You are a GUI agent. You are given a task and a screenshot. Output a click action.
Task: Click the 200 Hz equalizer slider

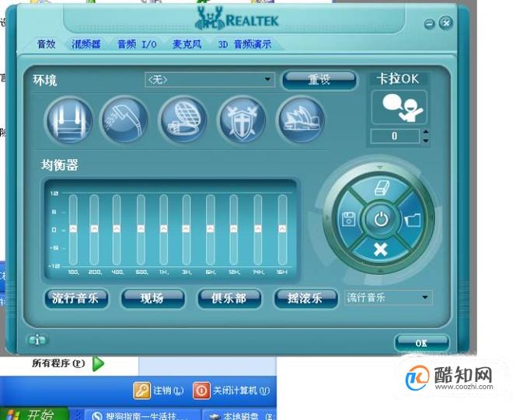pos(94,230)
